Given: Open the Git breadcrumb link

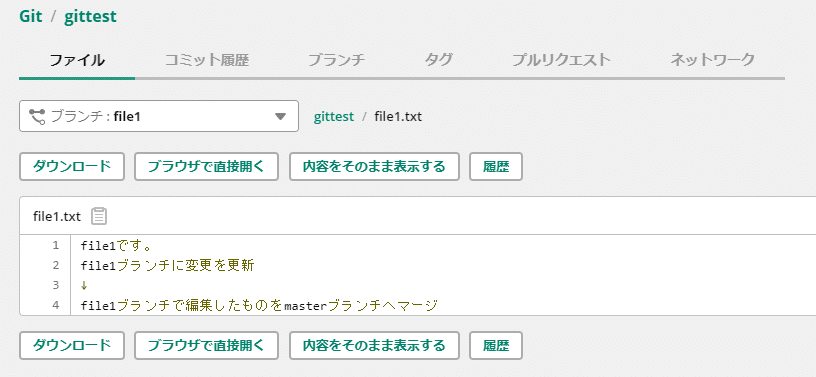Looking at the screenshot, I should (31, 17).
